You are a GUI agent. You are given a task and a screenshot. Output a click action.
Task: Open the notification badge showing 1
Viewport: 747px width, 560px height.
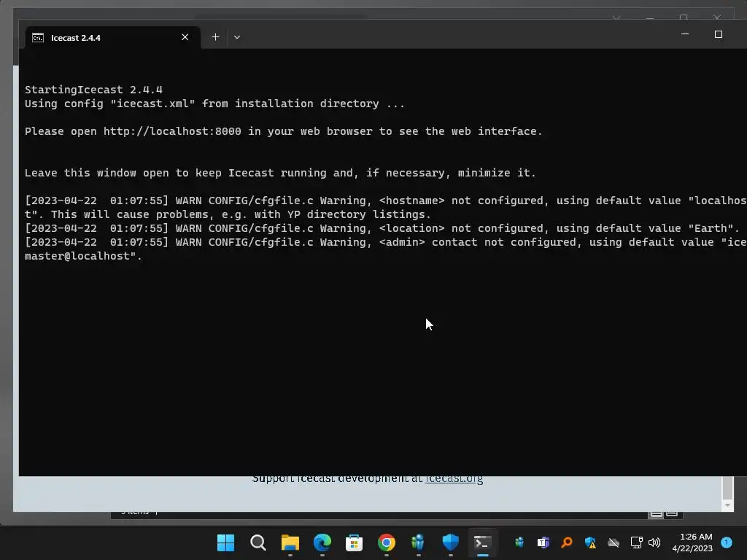click(x=727, y=542)
